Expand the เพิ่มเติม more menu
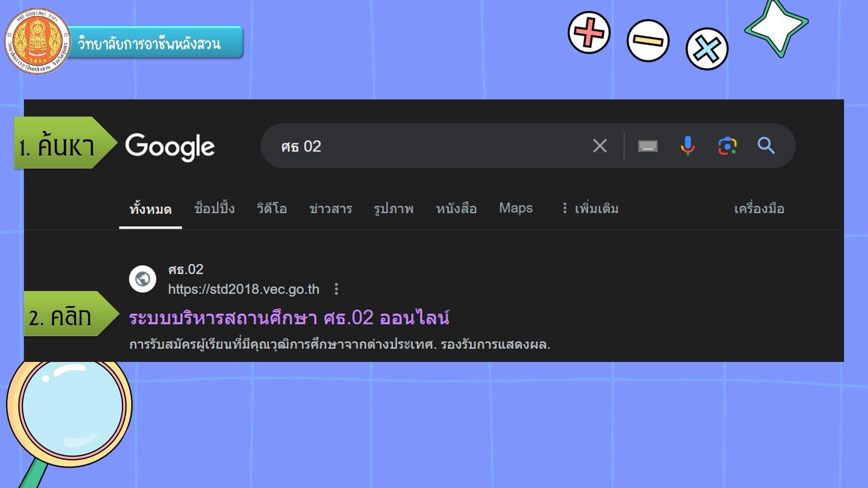This screenshot has height=488, width=868. coord(590,208)
